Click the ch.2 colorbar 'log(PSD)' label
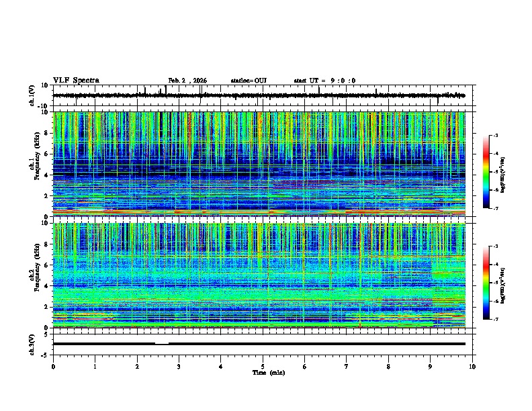The height and width of the screenshot is (411, 532). pyautogui.click(x=503, y=285)
